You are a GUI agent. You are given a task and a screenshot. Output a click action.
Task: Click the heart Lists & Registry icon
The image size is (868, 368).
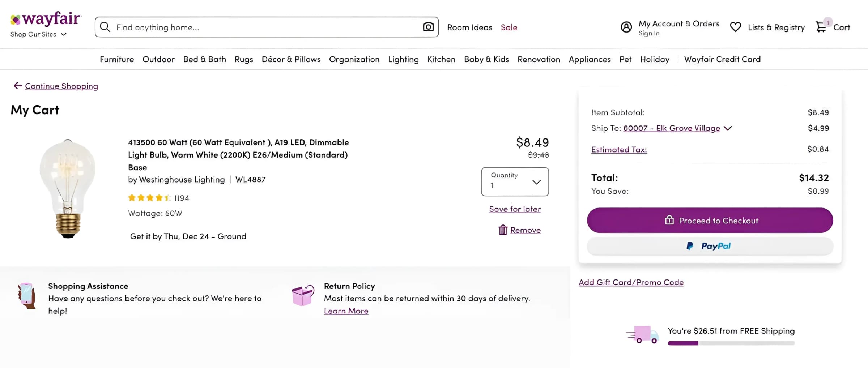(x=735, y=27)
